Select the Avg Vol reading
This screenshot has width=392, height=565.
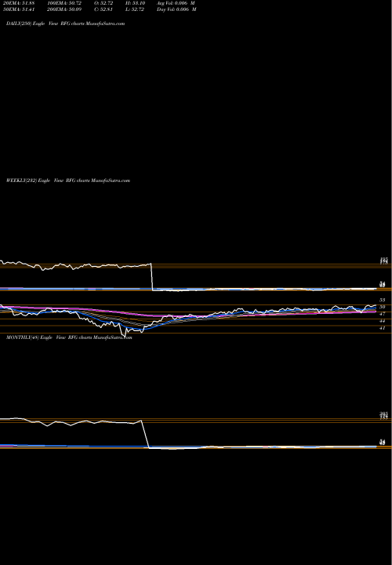pyautogui.click(x=176, y=2)
